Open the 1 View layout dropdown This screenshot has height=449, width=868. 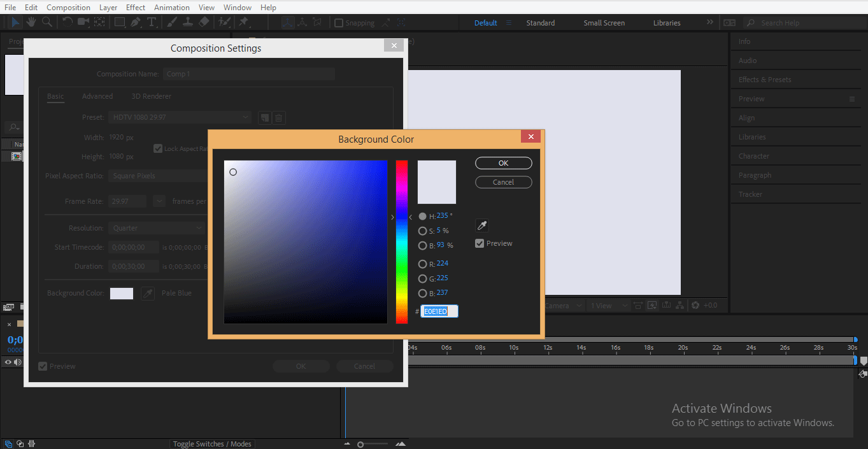[x=608, y=306]
